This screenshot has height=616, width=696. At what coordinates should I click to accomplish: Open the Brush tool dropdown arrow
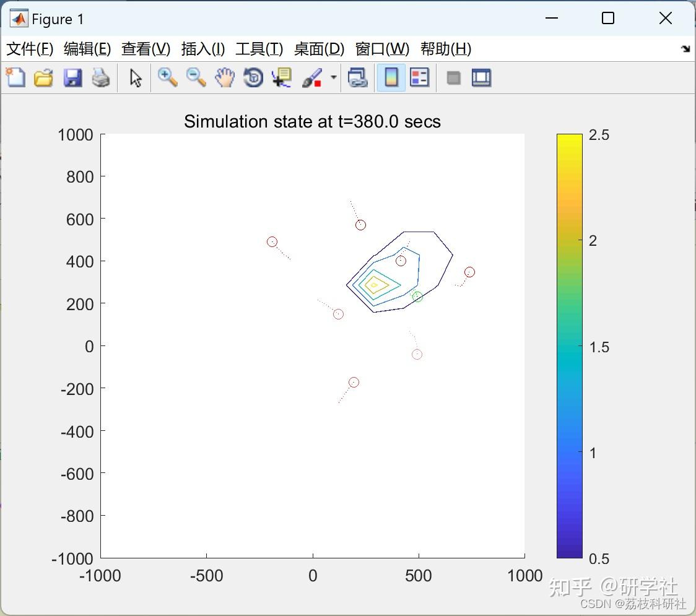(x=333, y=77)
